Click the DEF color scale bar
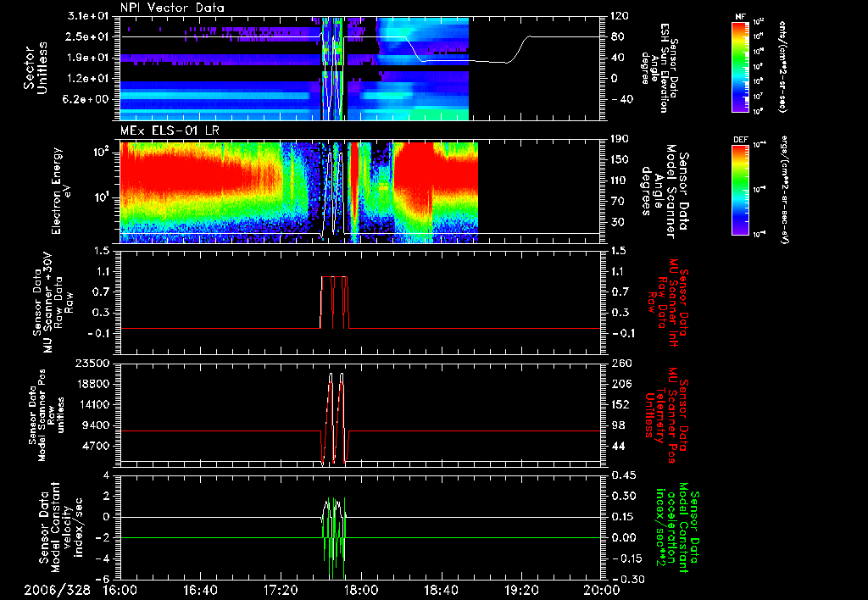868x600 pixels. coord(740,190)
